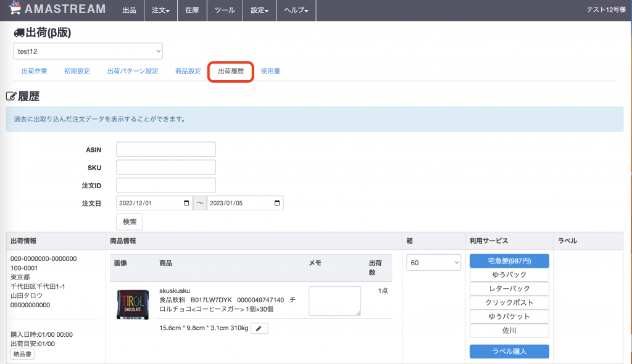Click the 1点 shipment quantity
Viewport: 632px width, 364px height.
click(x=383, y=291)
